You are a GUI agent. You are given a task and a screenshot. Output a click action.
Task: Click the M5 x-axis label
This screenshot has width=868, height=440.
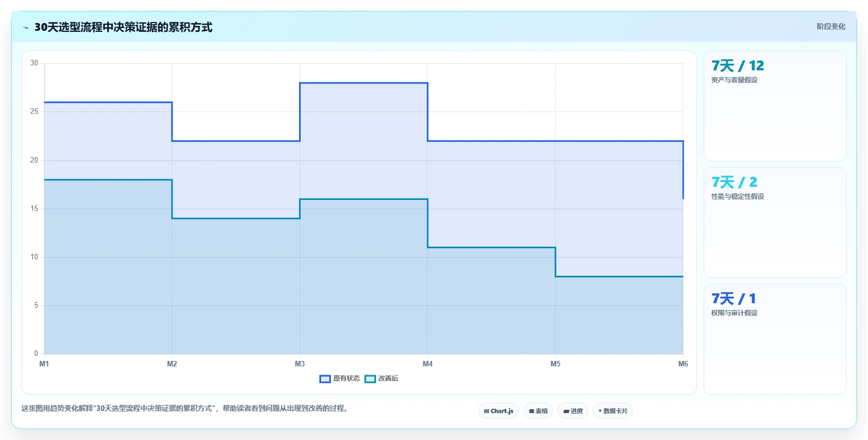point(556,364)
